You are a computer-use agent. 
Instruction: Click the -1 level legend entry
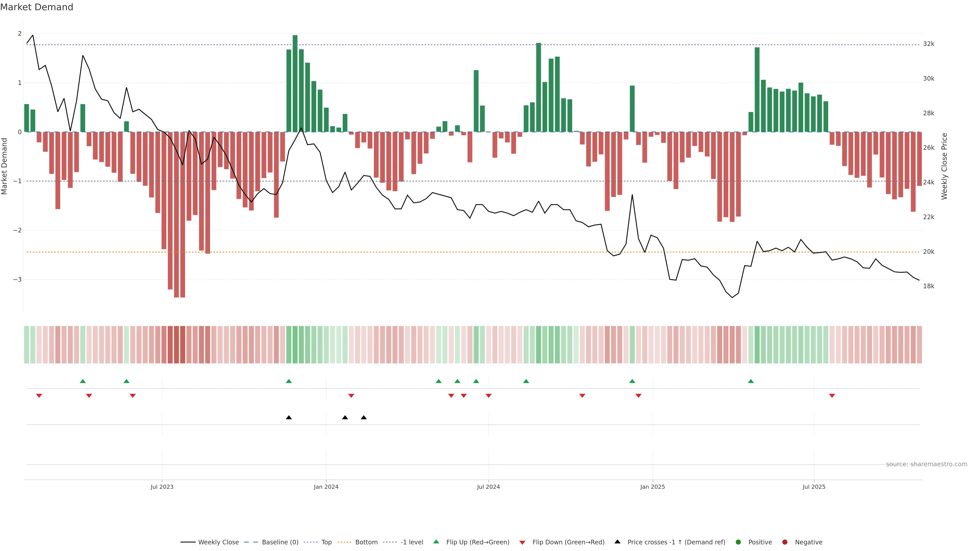point(412,542)
